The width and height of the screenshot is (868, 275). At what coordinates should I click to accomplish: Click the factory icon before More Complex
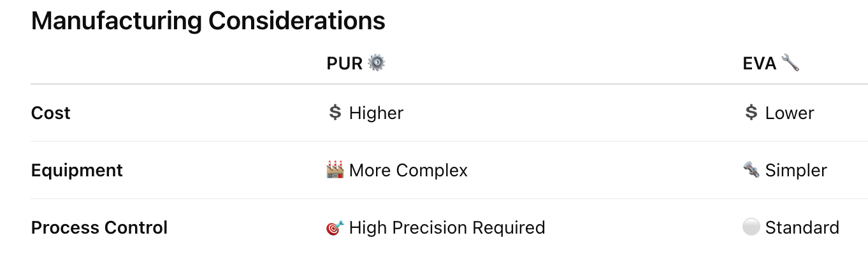pyautogui.click(x=335, y=170)
